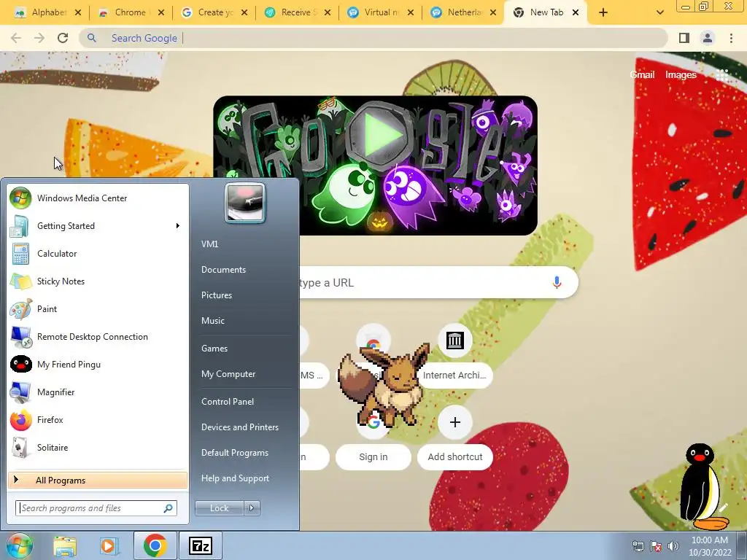The width and height of the screenshot is (747, 560).
Task: Open File Explorer from taskbar
Action: [65, 545]
